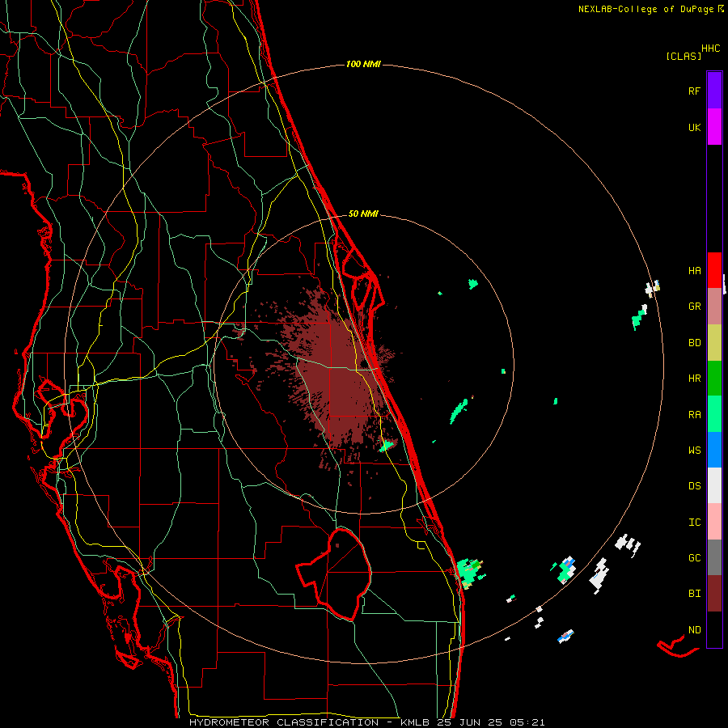Select the pink GR legend swatch
This screenshot has width=728, height=728.
tap(714, 307)
